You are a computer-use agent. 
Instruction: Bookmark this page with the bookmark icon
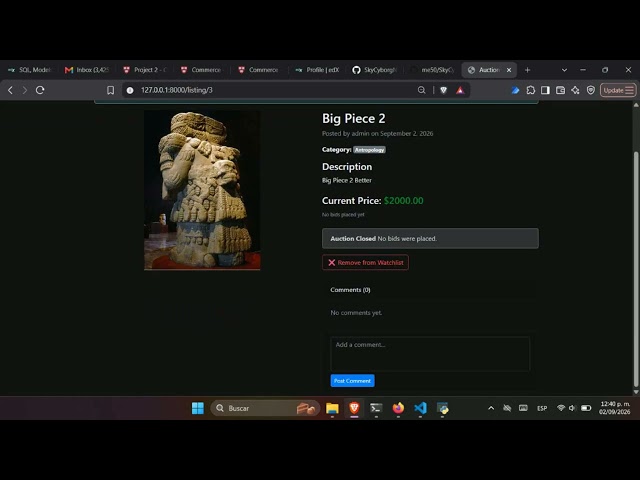click(x=111, y=90)
